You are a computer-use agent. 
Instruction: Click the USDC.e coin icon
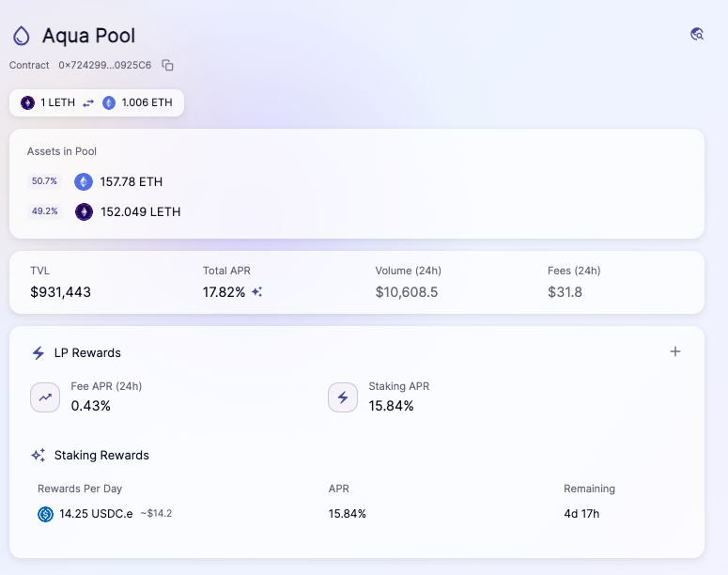tap(45, 514)
